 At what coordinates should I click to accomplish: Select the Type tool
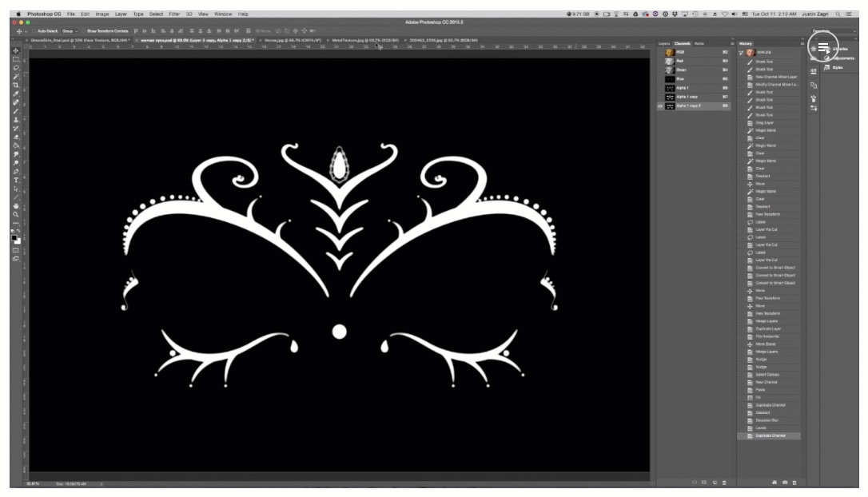[16, 180]
